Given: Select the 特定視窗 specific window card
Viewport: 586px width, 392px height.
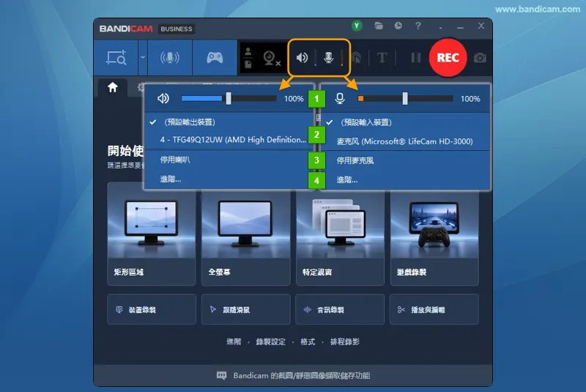Looking at the screenshot, I should (340, 238).
